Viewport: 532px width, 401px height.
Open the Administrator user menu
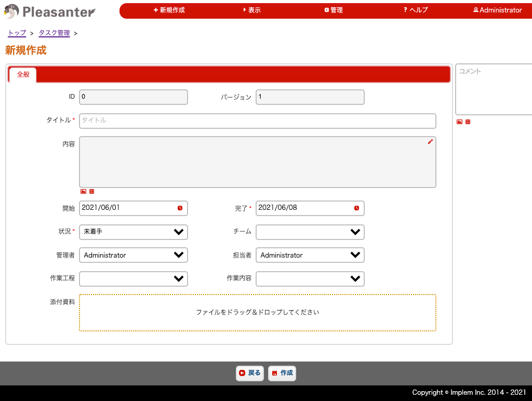(x=497, y=10)
